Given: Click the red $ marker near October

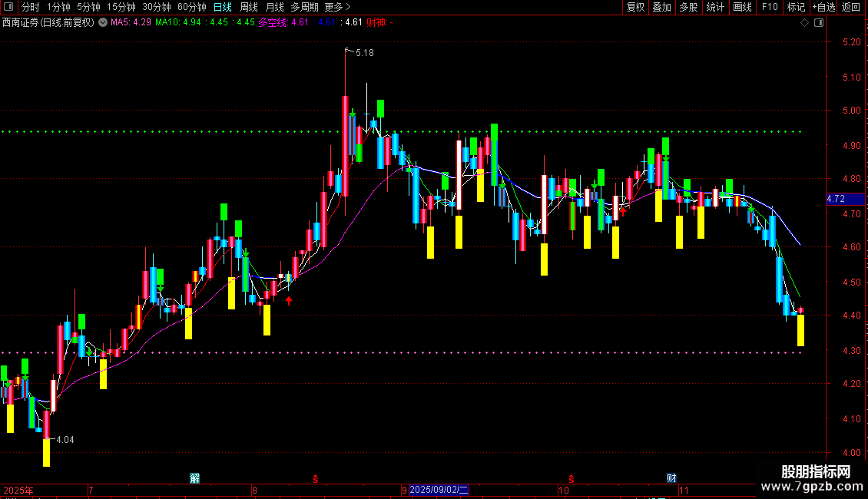Looking at the screenshot, I should 571,479.
